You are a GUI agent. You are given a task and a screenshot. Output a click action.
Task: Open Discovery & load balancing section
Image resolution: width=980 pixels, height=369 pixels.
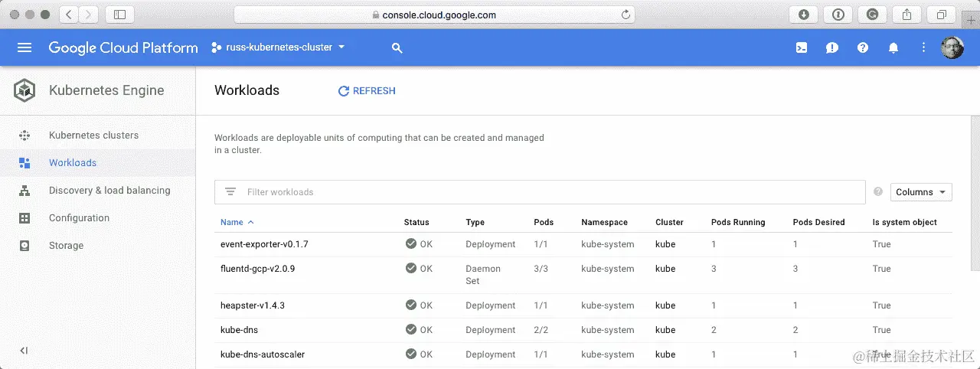point(109,191)
